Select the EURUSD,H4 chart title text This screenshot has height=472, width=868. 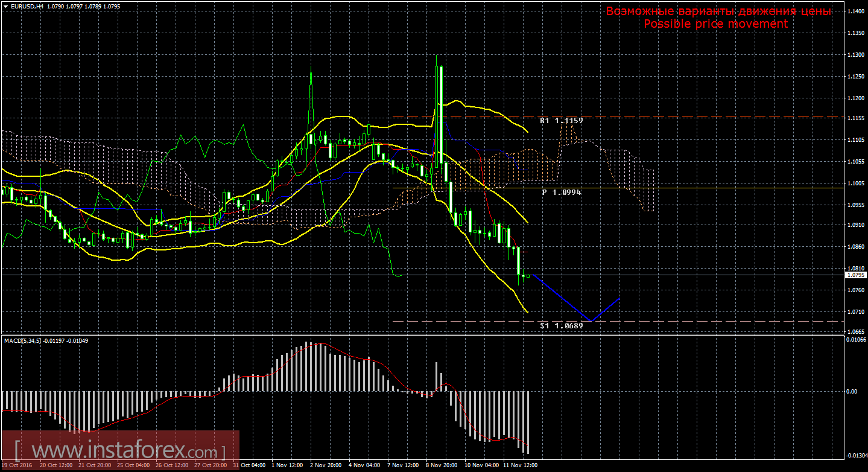point(26,6)
